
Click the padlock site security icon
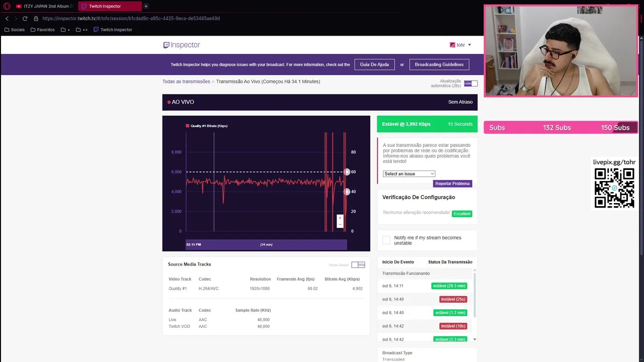pos(36,19)
